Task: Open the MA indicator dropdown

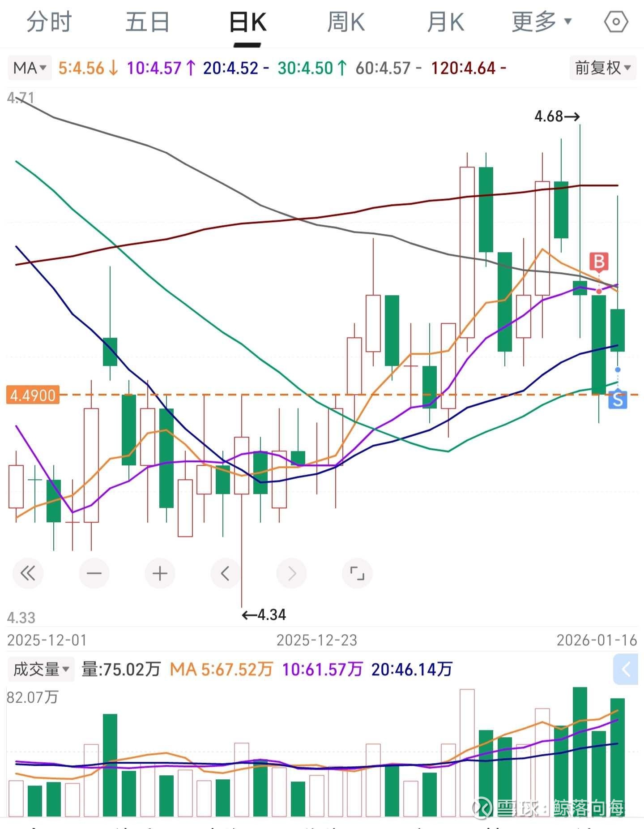Action: tap(30, 68)
